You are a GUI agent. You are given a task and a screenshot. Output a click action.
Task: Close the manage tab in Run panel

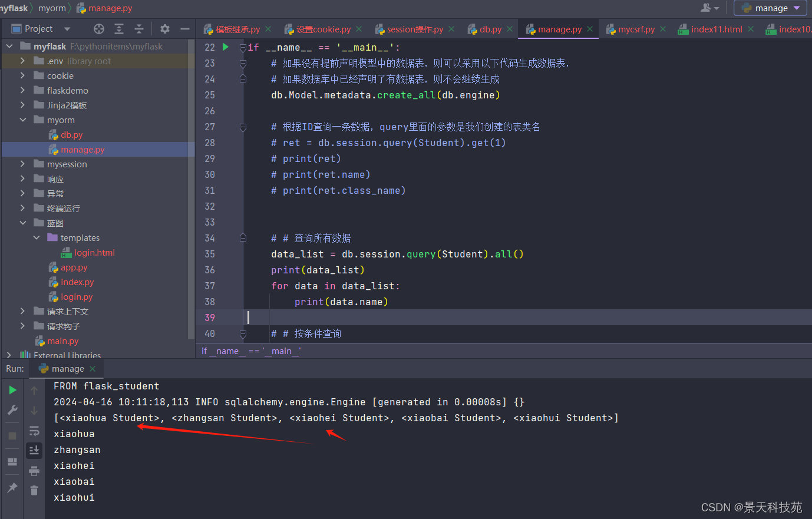tap(93, 369)
